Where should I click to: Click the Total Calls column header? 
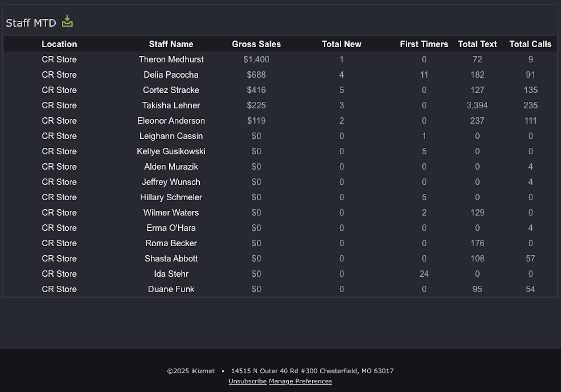[530, 44]
